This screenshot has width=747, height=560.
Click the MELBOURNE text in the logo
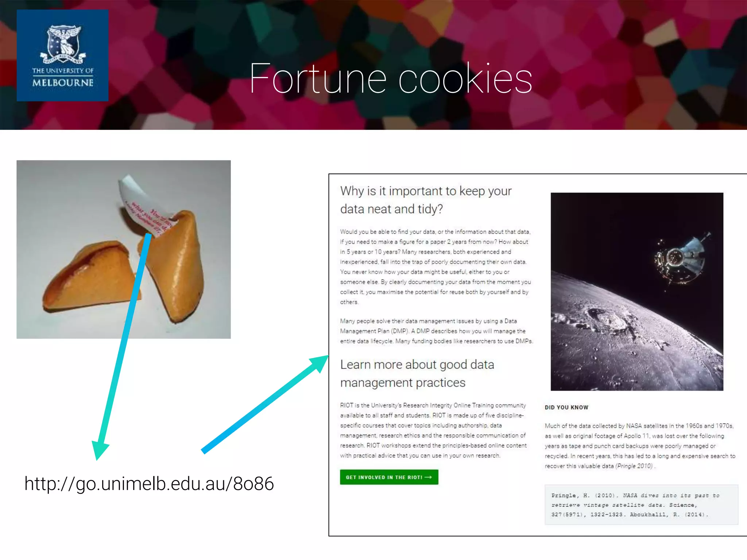coord(63,83)
